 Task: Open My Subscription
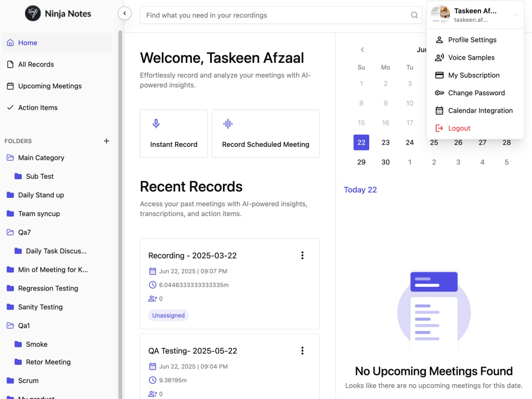(475, 76)
